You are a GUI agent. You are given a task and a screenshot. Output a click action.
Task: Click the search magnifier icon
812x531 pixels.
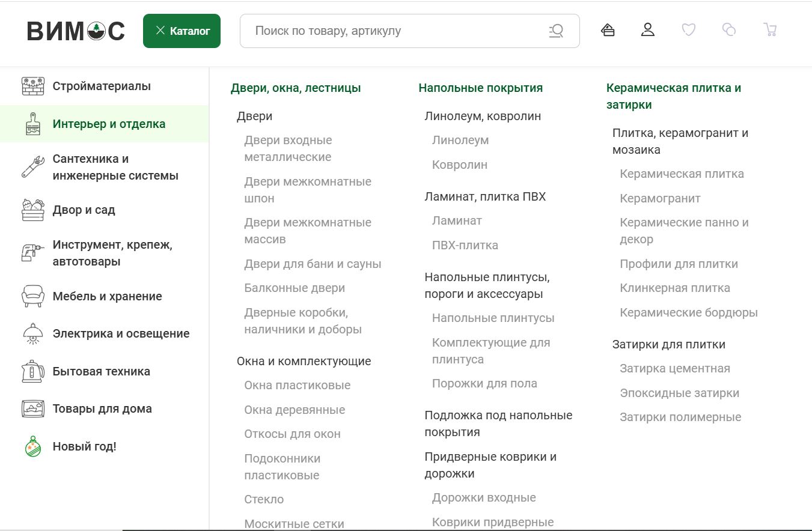(556, 31)
